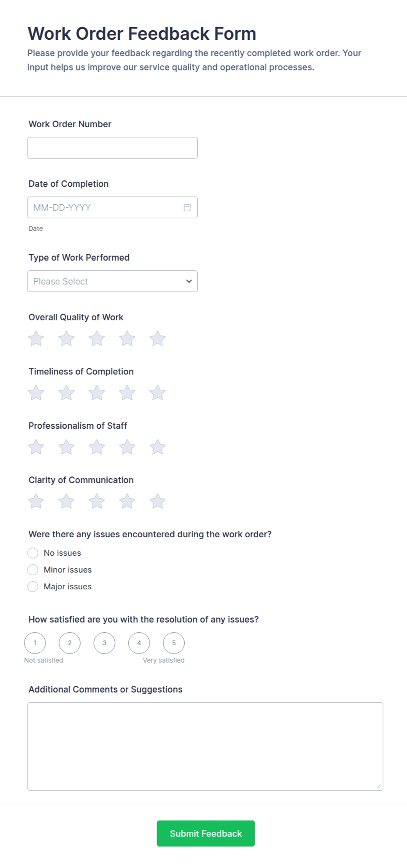Rate Overall Quality of Work five stars
407x868 pixels.
pos(158,339)
